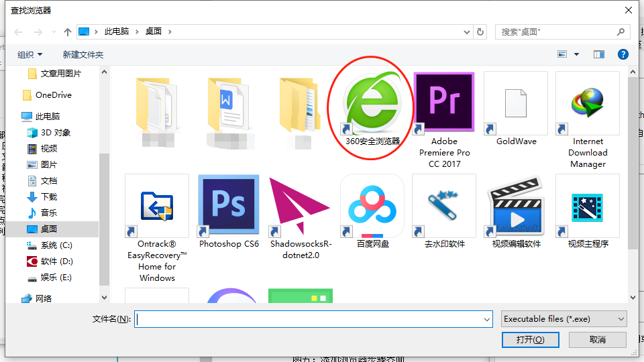Expand the chevron after 桌面 breadcrumb
This screenshot has height=362, width=644.
[170, 32]
